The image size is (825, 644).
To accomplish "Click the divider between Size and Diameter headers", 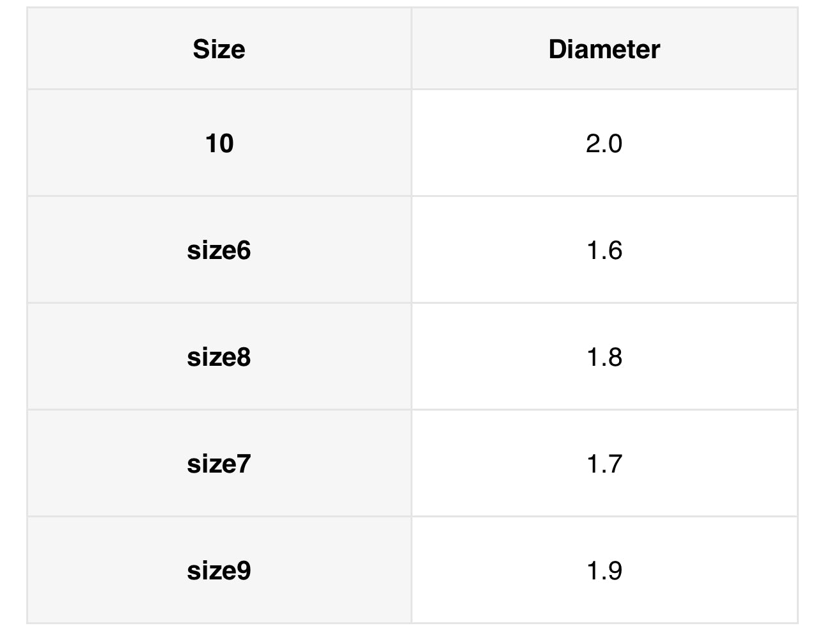I will point(411,49).
